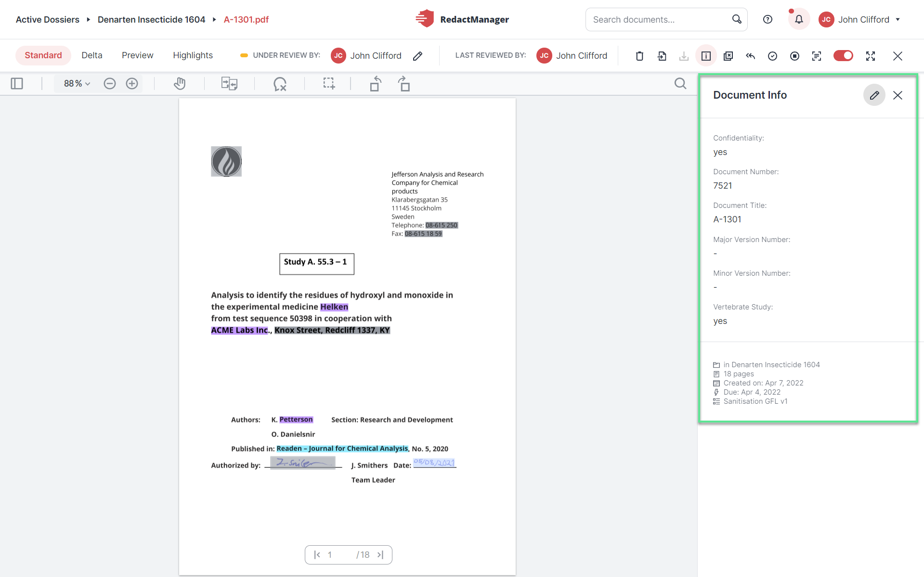Click the double-arrow undo approval icon
924x577 pixels.
[x=750, y=56]
